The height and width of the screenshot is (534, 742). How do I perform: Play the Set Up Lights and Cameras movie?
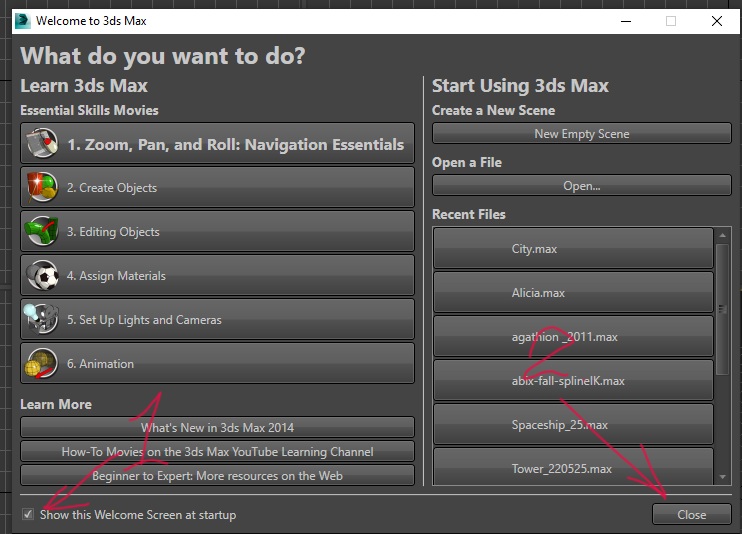coord(217,320)
